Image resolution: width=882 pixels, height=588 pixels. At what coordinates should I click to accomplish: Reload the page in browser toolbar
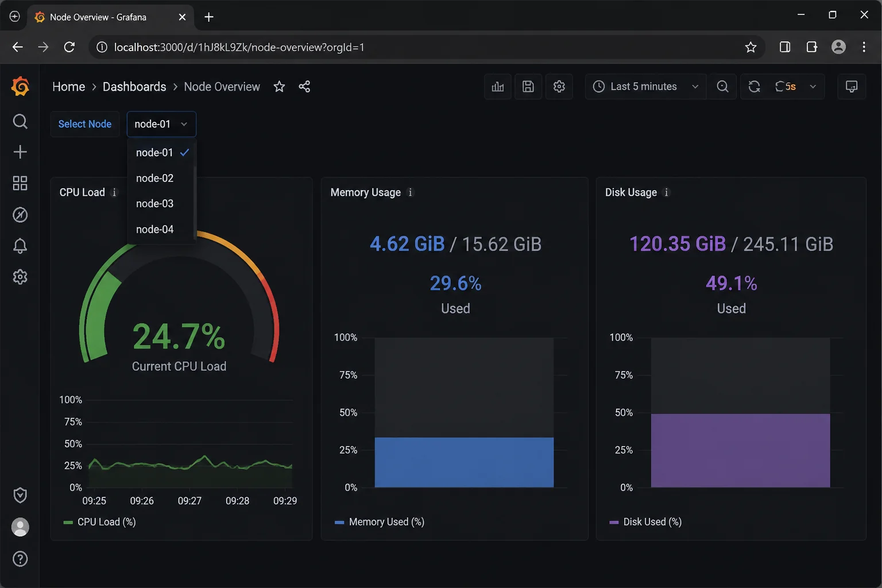click(69, 47)
